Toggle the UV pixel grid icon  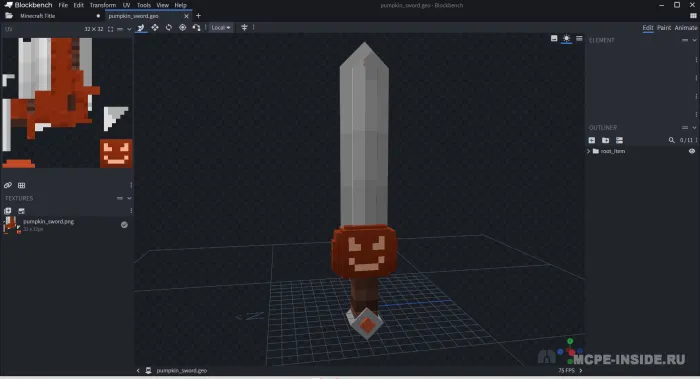click(x=21, y=185)
